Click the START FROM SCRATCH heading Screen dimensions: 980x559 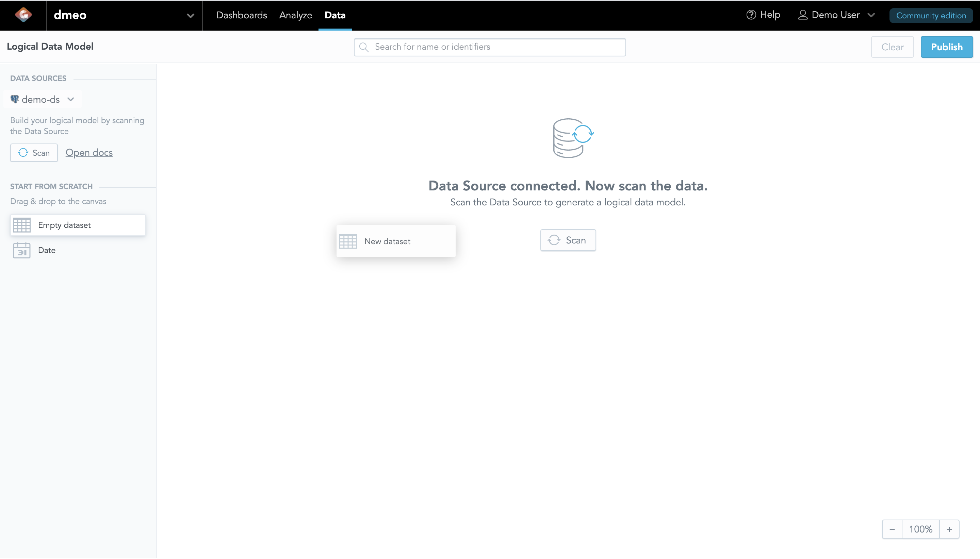pos(51,187)
